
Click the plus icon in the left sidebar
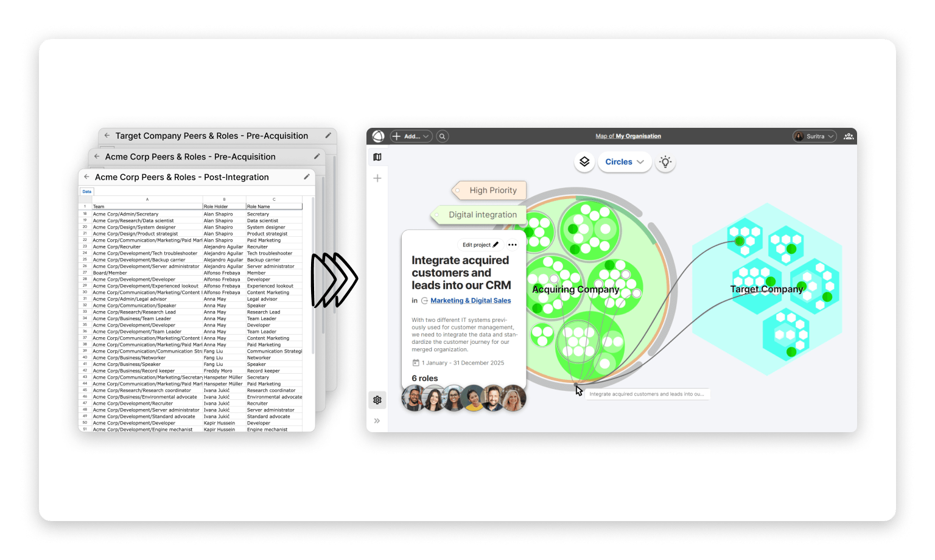377,178
